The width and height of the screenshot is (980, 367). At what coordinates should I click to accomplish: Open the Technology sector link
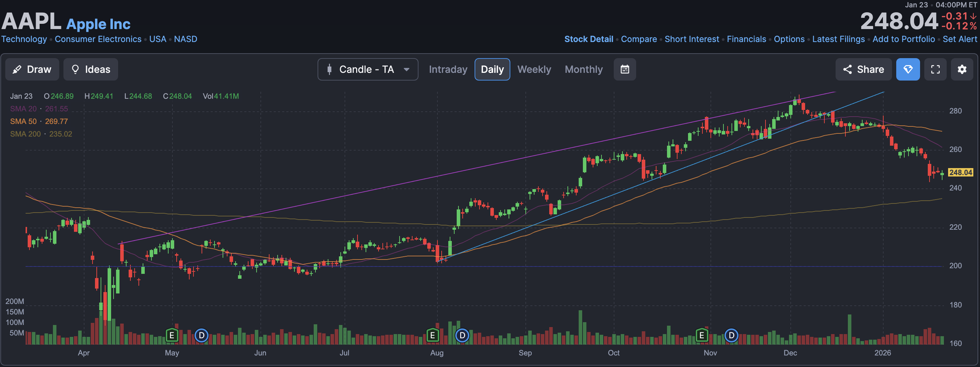point(24,39)
